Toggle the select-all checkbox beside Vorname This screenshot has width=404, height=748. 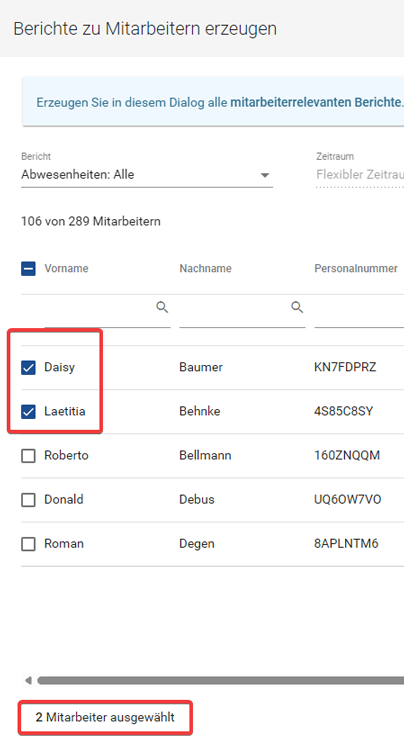point(28,269)
